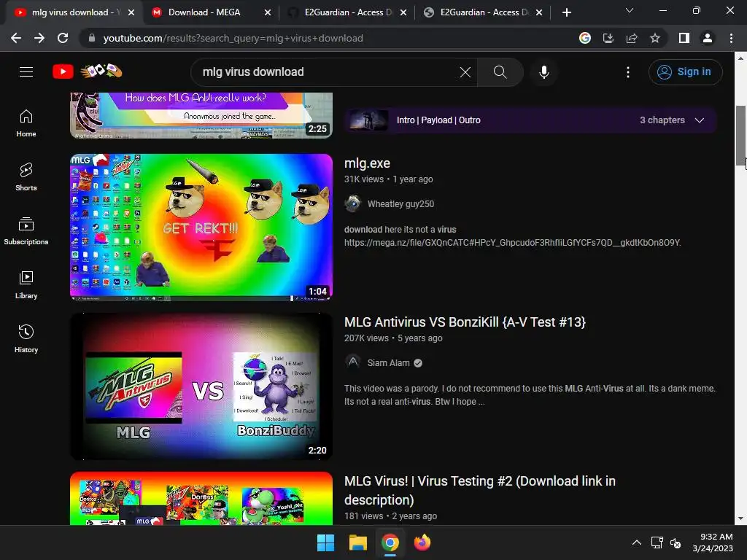The height and width of the screenshot is (560, 747).
Task: Open MLG Virus! Virus Testing #2 title
Action: (480, 490)
